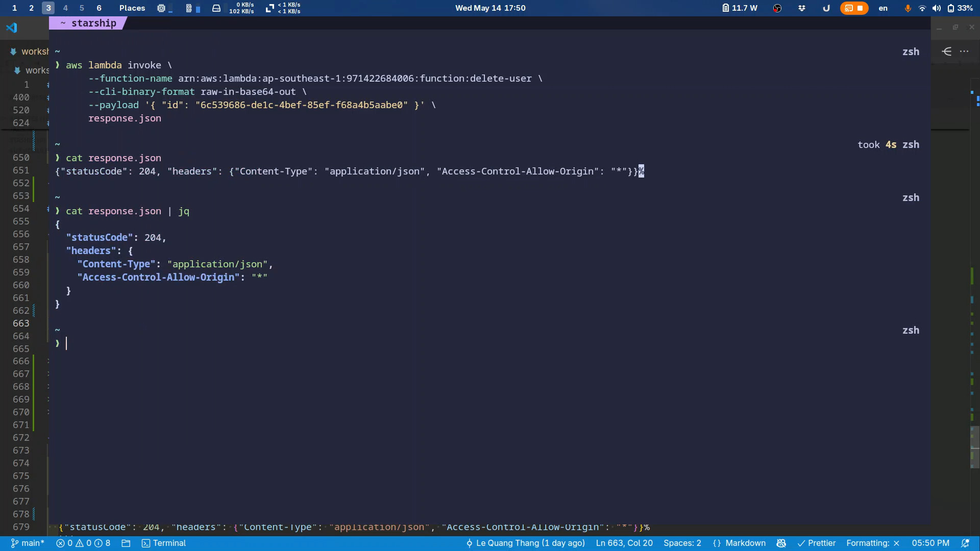Click the U-shaped tray icon
The width and height of the screenshot is (980, 551).
coord(826,8)
